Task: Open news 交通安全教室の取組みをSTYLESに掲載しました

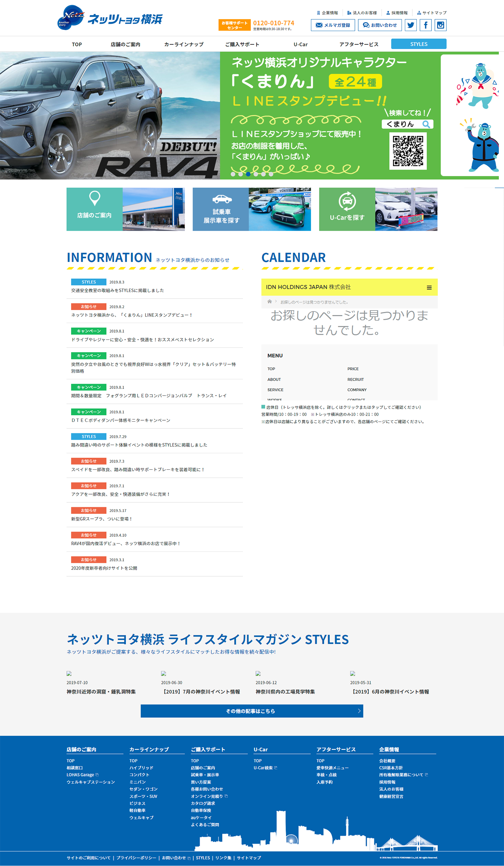Action: pos(117,291)
